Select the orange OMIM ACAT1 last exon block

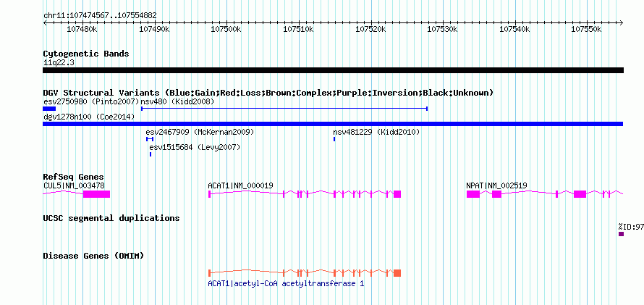tap(397, 273)
